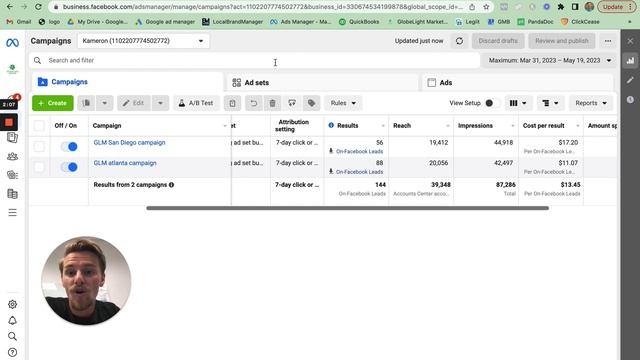Click the export/share toolbar icon
The image size is (640, 360).
[x=292, y=103]
